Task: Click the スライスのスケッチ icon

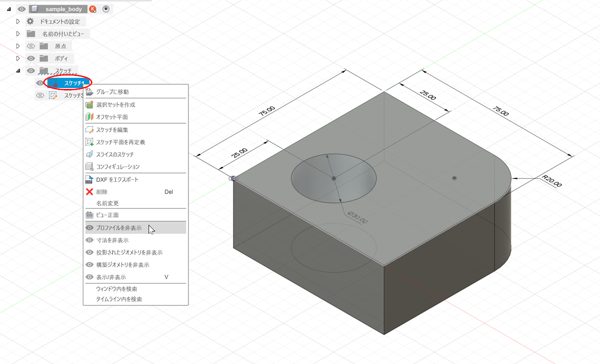Action: click(x=90, y=154)
